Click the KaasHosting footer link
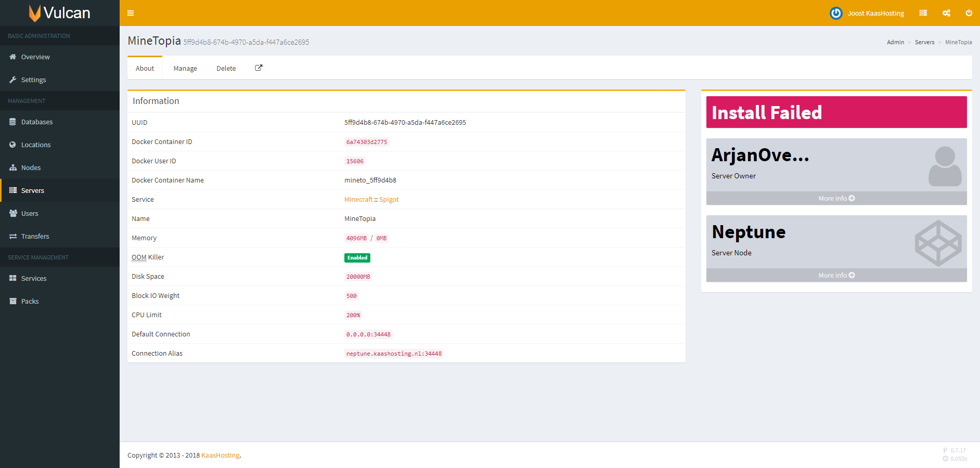Viewport: 980px width, 468px height. 220,456
